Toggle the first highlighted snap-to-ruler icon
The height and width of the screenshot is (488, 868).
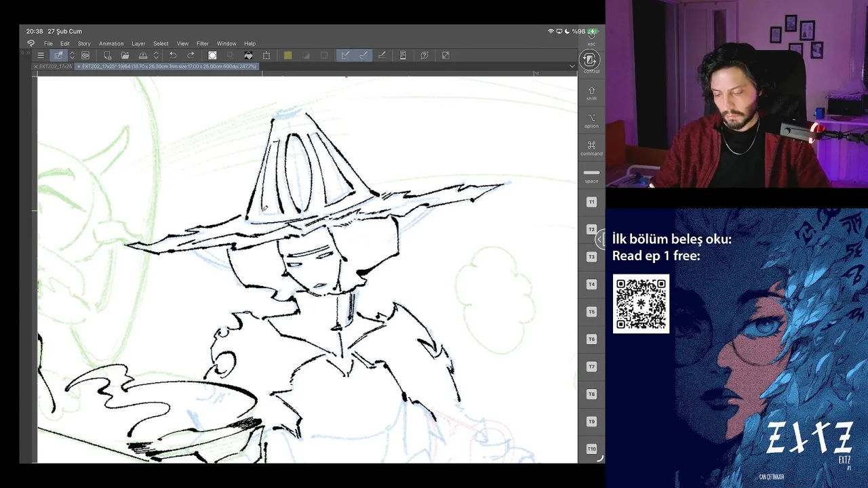[345, 56]
